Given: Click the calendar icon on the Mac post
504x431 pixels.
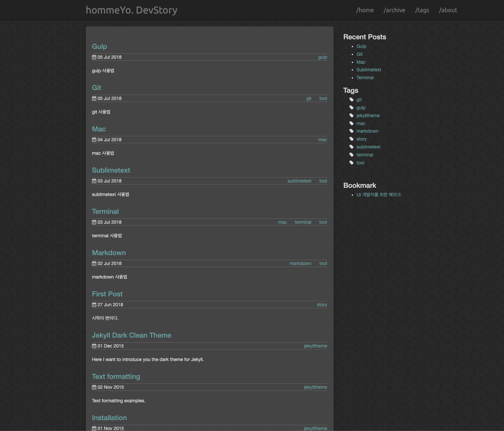Looking at the screenshot, I should point(94,139).
